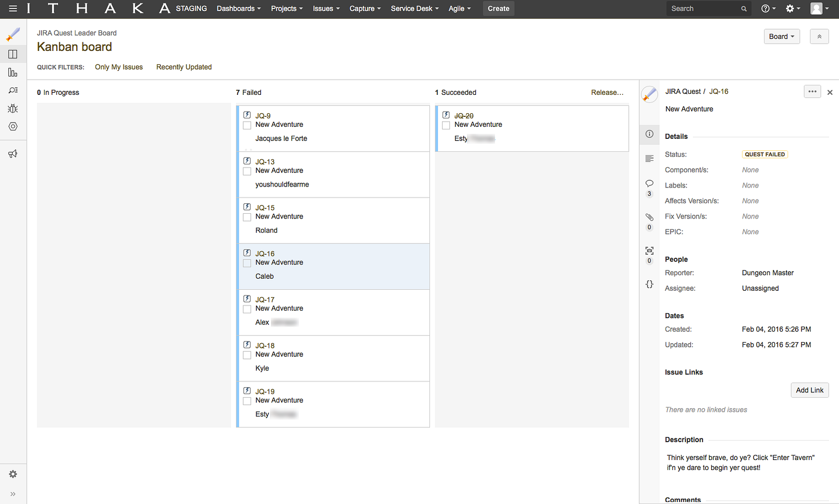Tick the checkbox on card JQ-20
This screenshot has height=504, width=839.
446,126
